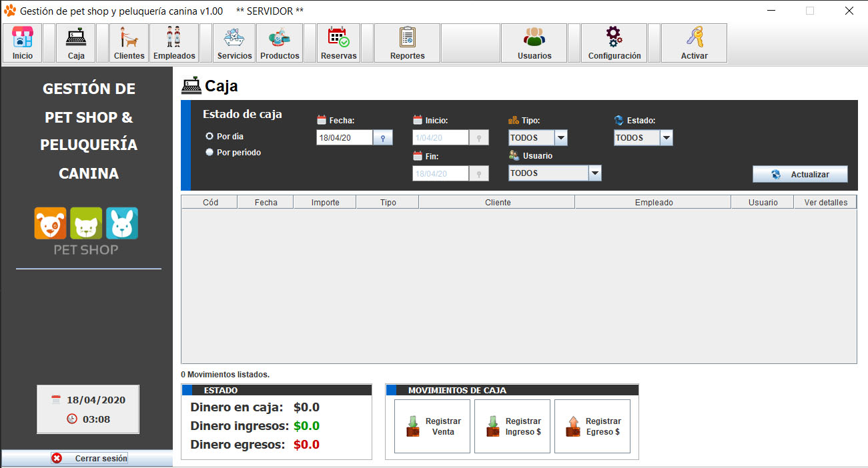Sort by the Cód column header
The height and width of the screenshot is (468, 868).
click(209, 202)
